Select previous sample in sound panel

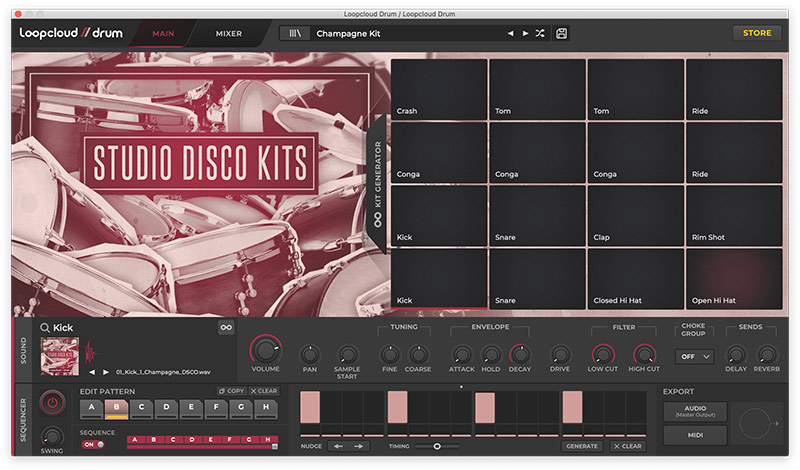tap(92, 372)
